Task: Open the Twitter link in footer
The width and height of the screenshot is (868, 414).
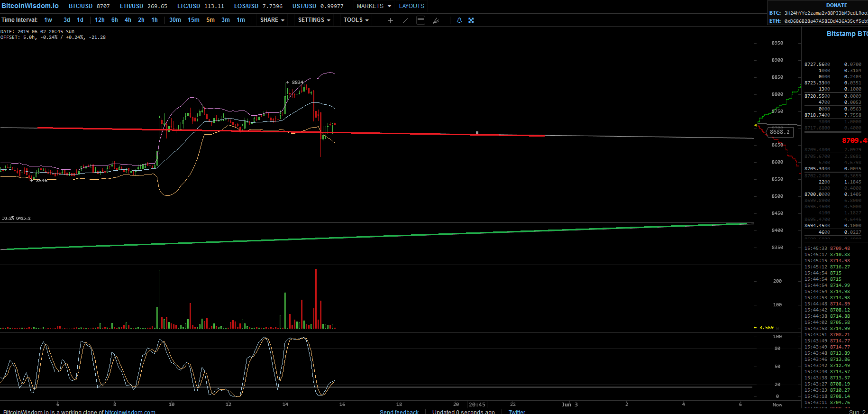Action: 517,412
